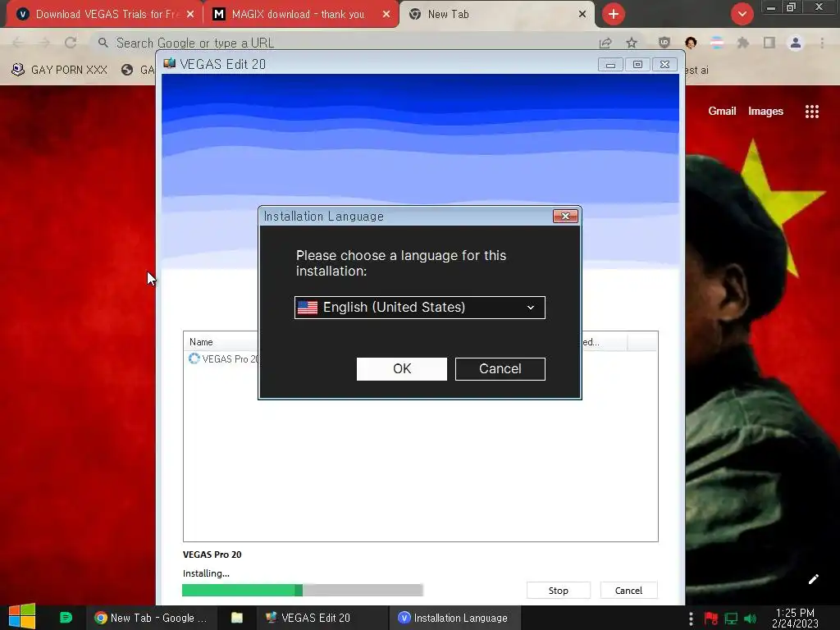Open the tab search dropdown arrow
This screenshot has width=840, height=630.
click(742, 14)
